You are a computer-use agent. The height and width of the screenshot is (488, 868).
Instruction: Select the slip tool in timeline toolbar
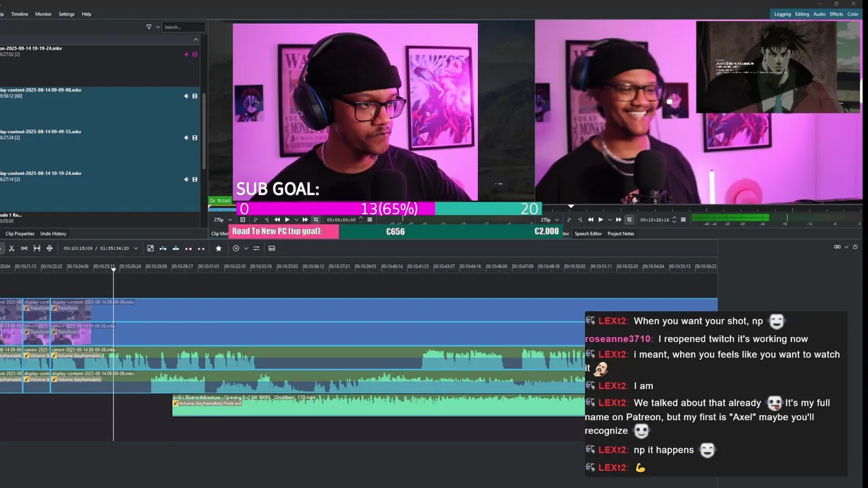[37, 248]
